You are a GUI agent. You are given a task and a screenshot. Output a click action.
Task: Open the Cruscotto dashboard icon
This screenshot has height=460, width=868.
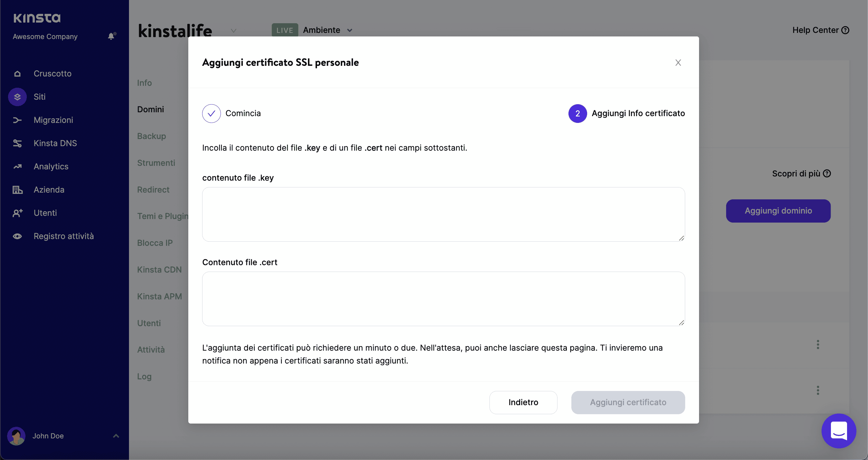[x=17, y=74]
